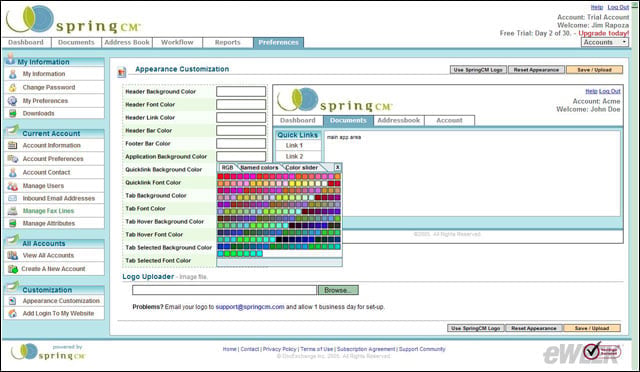Click the Manage Attributes icon
The image size is (640, 372).
(13, 223)
